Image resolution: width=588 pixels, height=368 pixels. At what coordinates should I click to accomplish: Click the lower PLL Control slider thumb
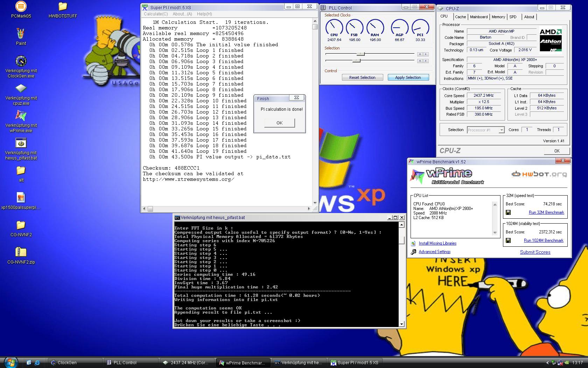click(356, 61)
